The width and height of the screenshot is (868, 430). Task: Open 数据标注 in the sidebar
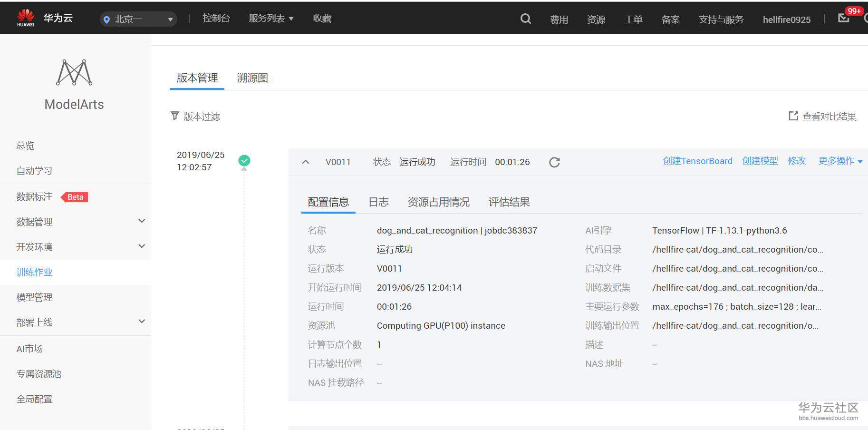pyautogui.click(x=34, y=196)
